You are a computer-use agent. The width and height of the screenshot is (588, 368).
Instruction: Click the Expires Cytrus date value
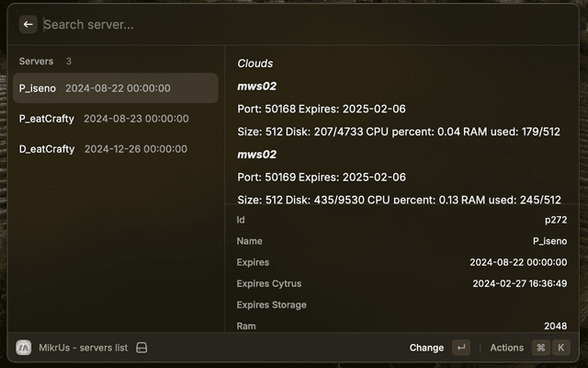tap(519, 283)
